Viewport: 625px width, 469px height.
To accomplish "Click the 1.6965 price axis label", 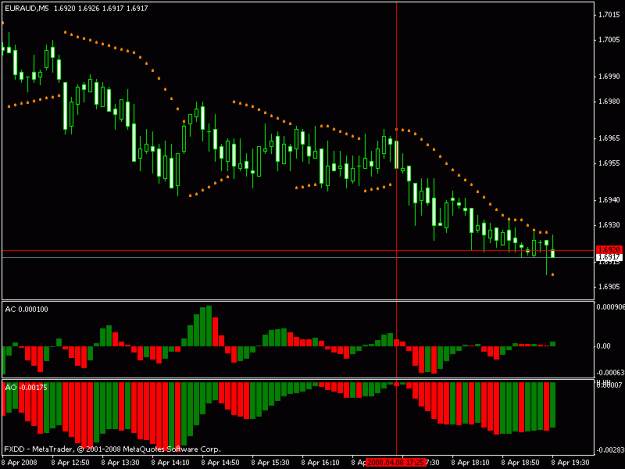I will pos(609,138).
